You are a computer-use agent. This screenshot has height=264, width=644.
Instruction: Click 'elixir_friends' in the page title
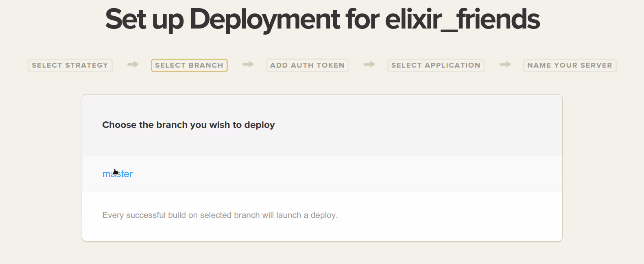462,19
